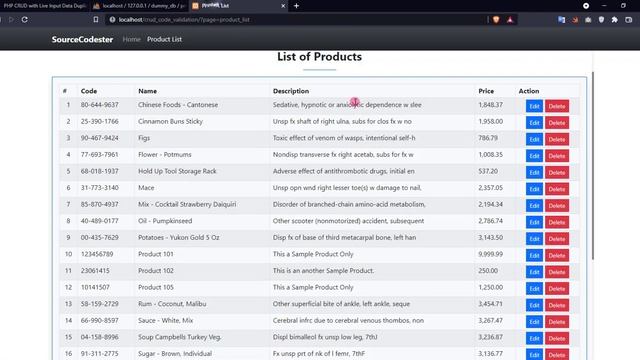Edit the Flower - Potmums product

(534, 156)
